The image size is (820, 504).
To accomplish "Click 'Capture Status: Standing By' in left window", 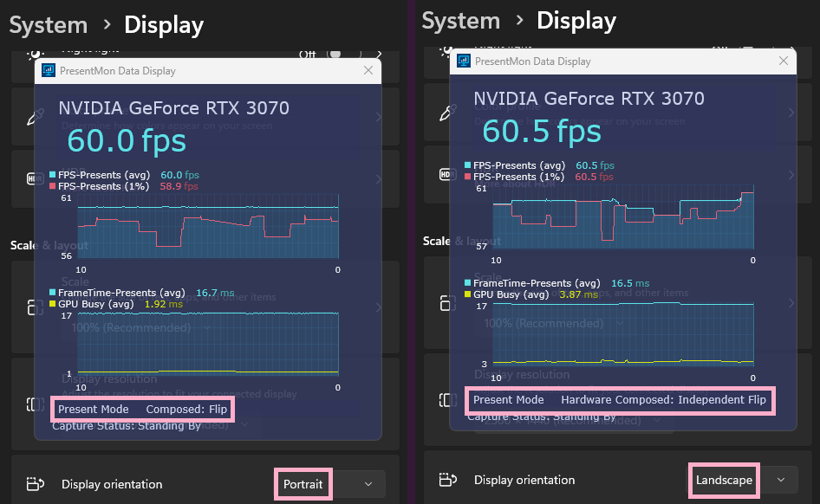I will click(x=126, y=426).
